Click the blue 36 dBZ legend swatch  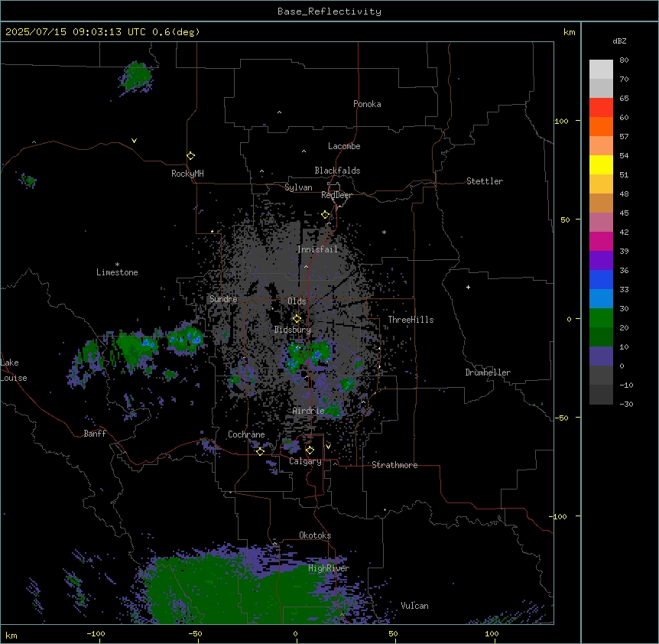tap(601, 279)
